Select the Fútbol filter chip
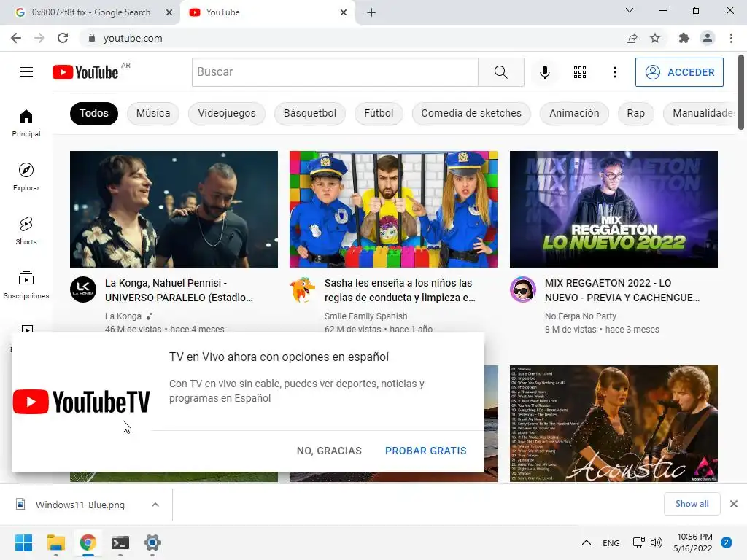 pos(379,113)
